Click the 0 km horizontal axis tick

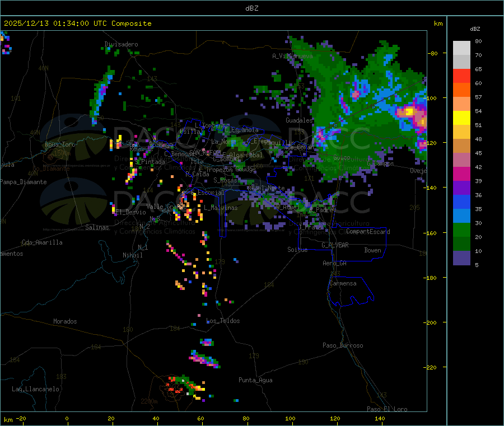click(67, 418)
